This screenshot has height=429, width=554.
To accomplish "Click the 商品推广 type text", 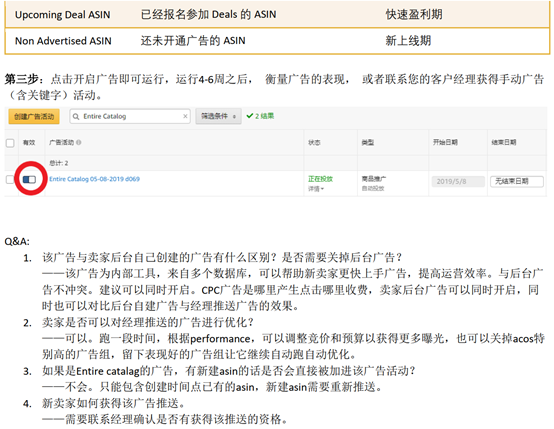I will [374, 179].
